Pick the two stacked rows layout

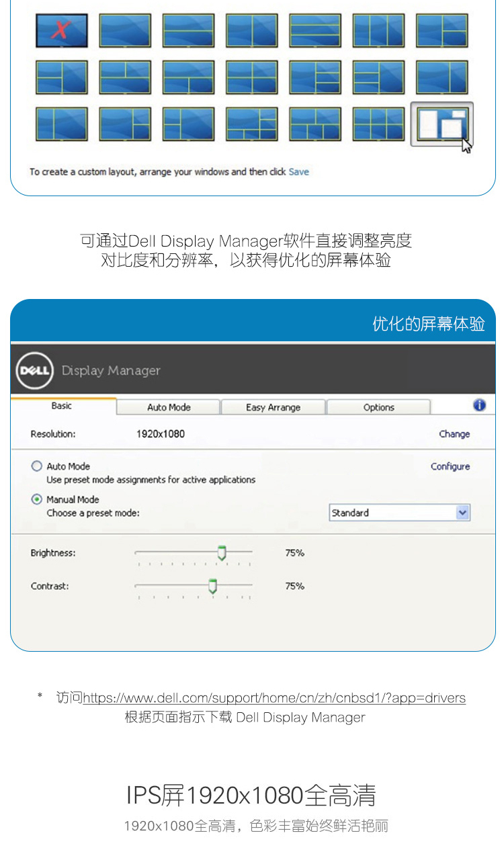(x=188, y=30)
